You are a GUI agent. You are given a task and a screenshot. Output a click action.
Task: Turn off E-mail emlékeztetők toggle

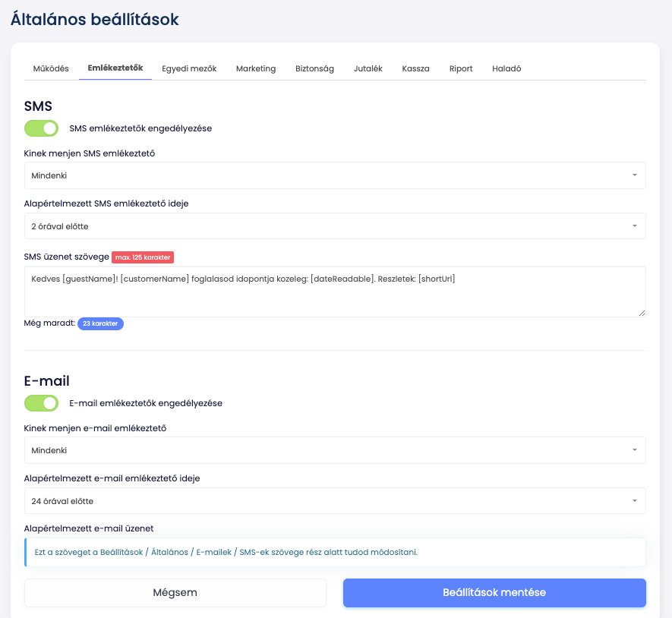tap(42, 403)
